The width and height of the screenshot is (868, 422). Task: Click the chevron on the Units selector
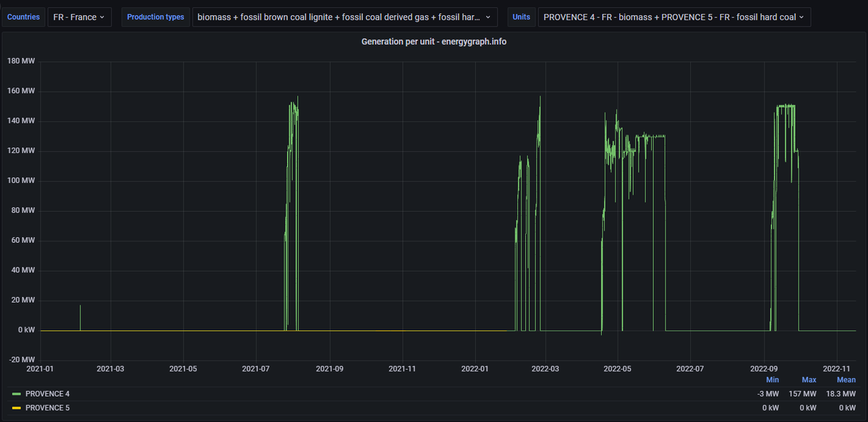coord(803,17)
